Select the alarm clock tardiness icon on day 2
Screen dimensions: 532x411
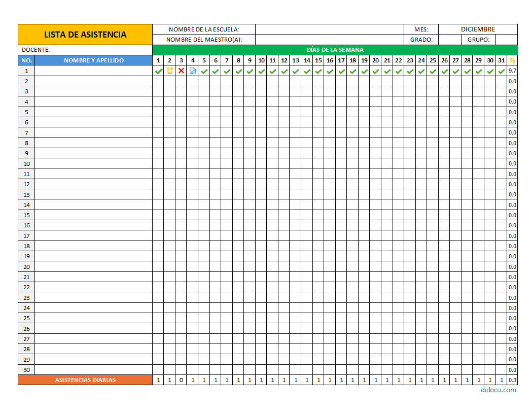click(169, 71)
